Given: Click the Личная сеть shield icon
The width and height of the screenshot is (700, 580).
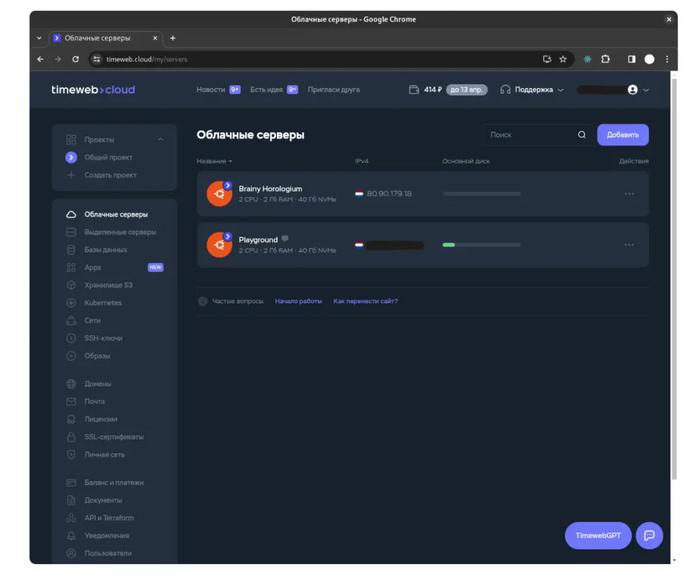Looking at the screenshot, I should click(x=71, y=455).
